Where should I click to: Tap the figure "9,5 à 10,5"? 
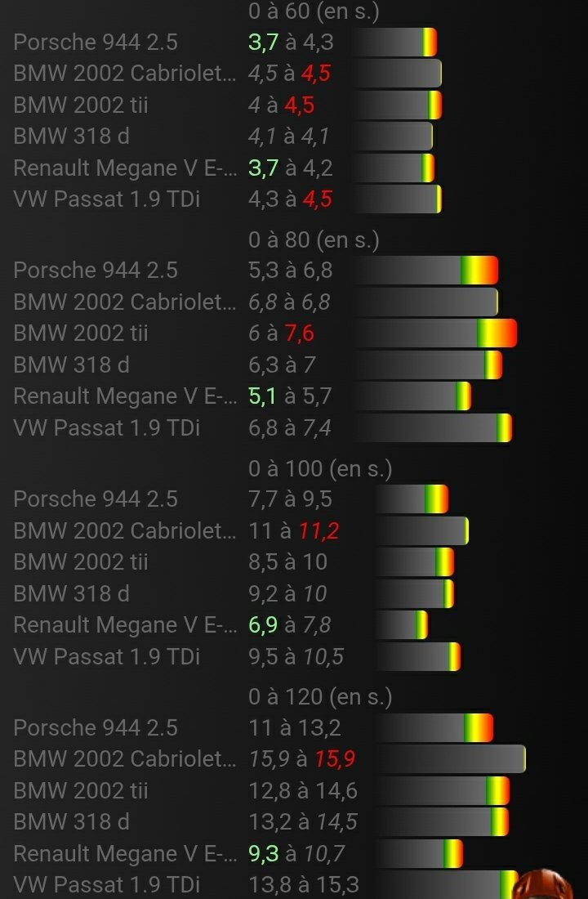[296, 656]
